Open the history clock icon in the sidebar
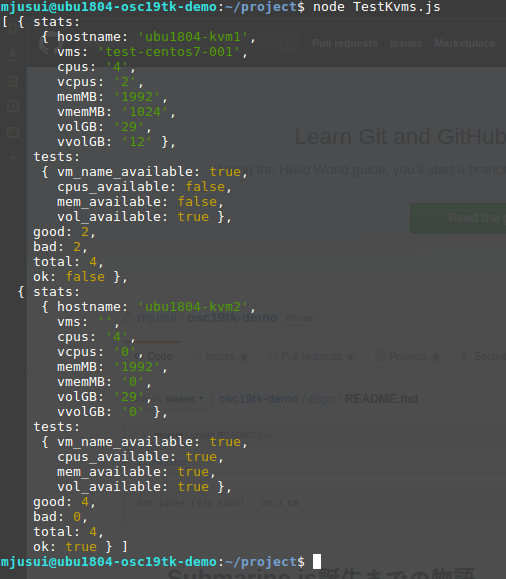This screenshot has height=579, width=506. [13, 106]
